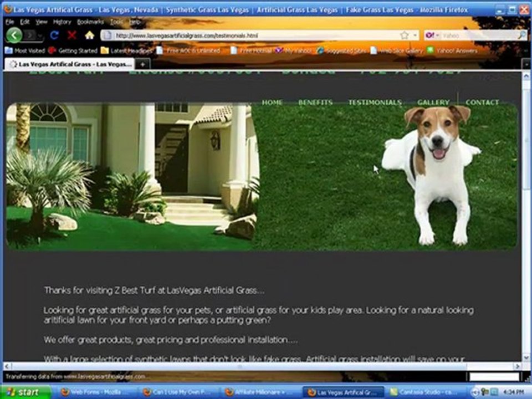Switch to Las Vegas Artifical Gr taskbar button
532x399 pixels.
point(342,392)
